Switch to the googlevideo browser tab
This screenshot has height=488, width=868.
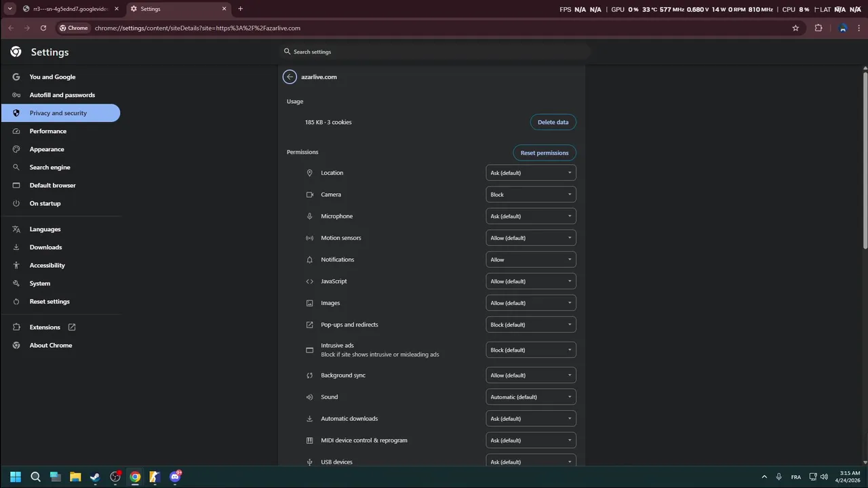tap(68, 9)
